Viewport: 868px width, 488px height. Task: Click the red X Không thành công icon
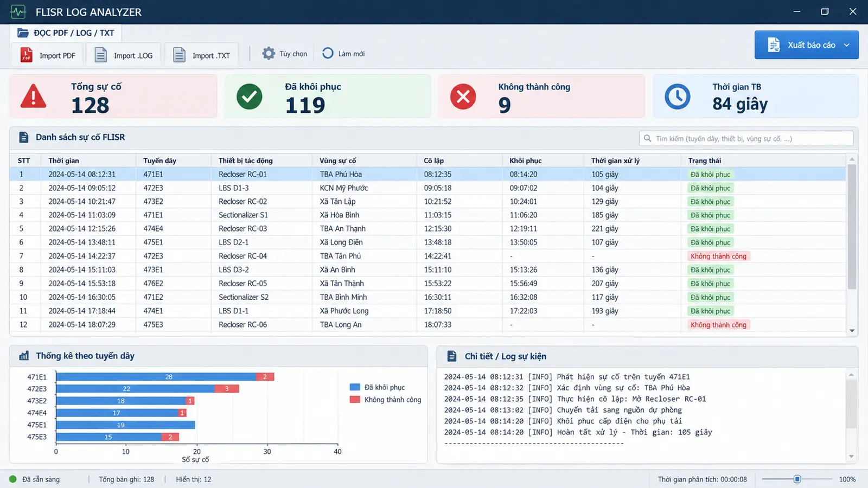(463, 97)
